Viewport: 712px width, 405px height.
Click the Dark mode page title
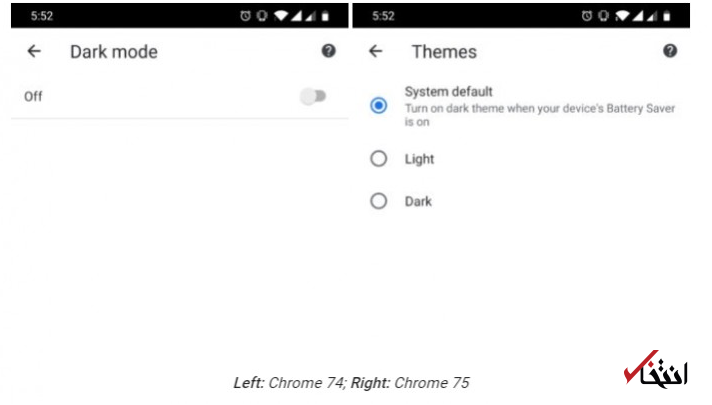pos(114,52)
